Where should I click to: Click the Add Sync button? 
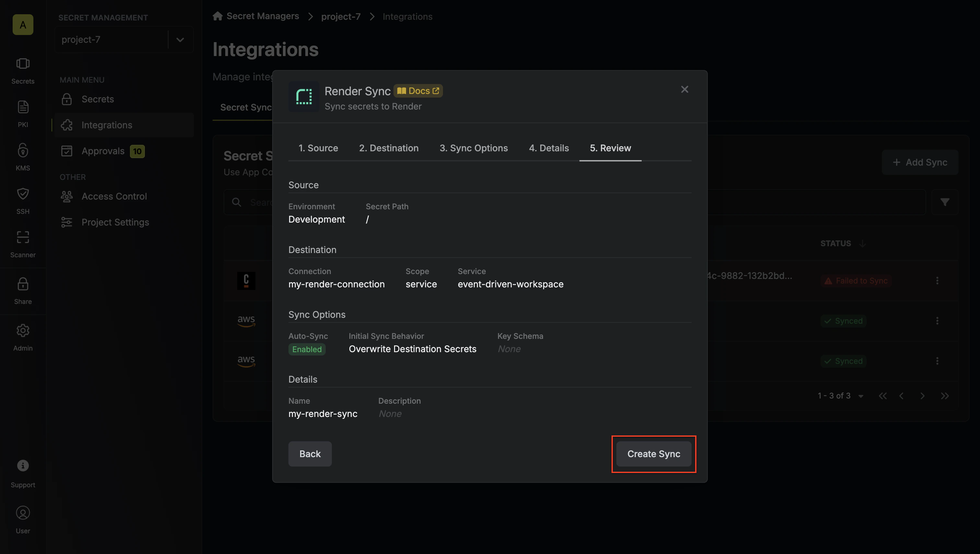coord(920,162)
